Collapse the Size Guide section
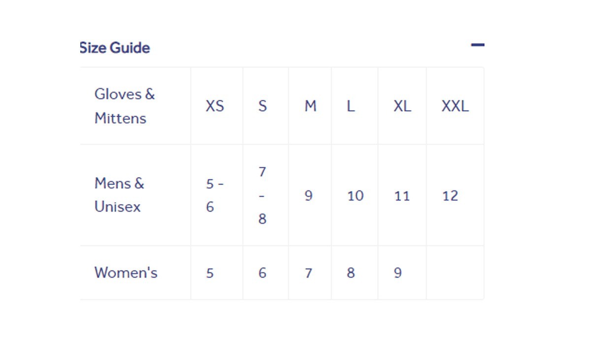 click(x=477, y=45)
